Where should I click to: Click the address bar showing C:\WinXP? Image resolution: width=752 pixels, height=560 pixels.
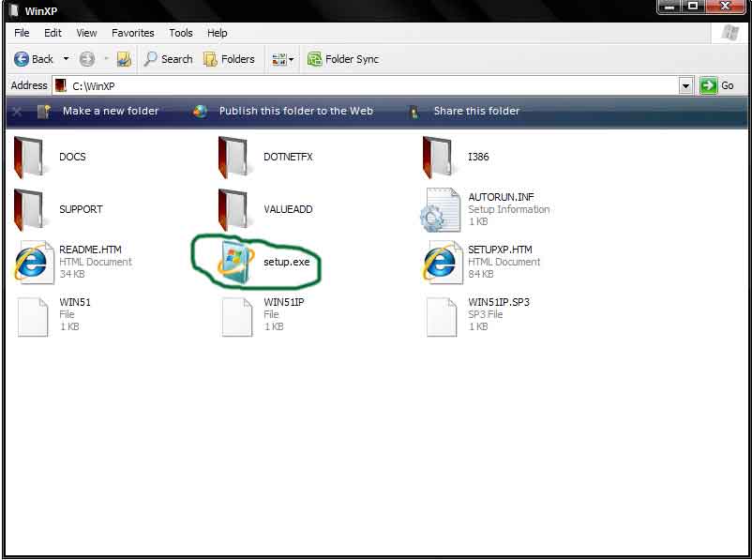366,86
